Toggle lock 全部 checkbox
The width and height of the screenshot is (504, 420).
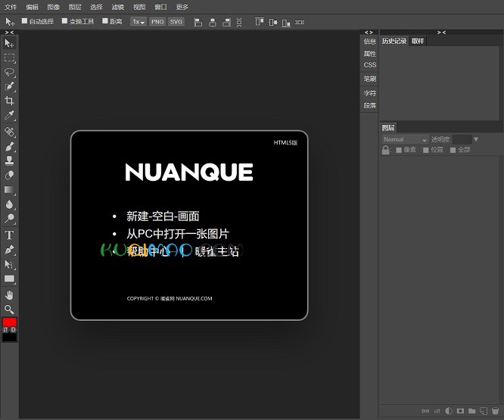453,150
